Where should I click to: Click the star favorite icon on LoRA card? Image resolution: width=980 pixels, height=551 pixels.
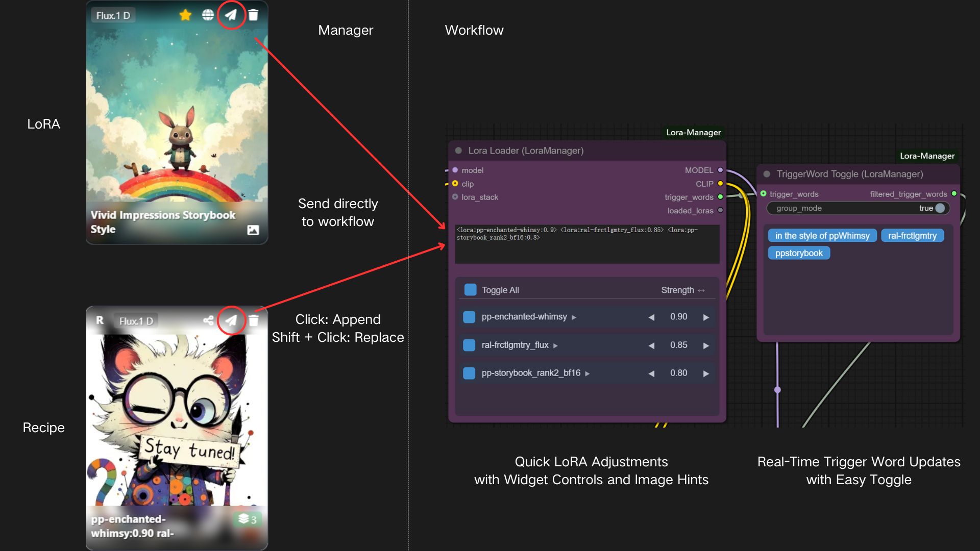[185, 15]
